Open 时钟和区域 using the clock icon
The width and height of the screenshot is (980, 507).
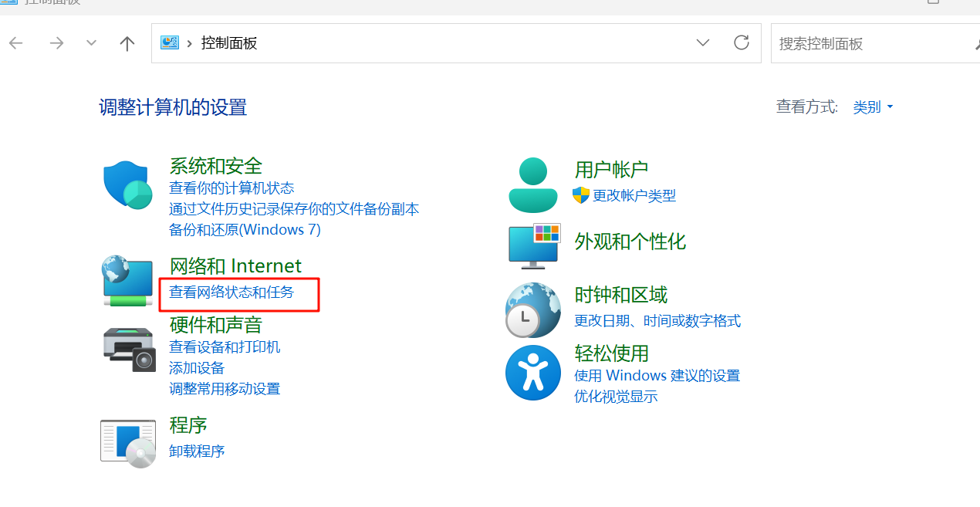pyautogui.click(x=532, y=310)
